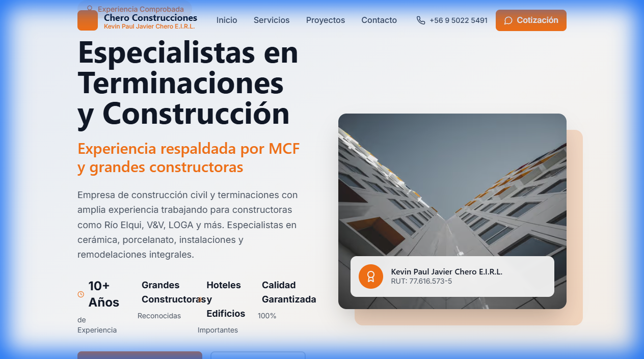Select the orange subtitle about MCF experience
This screenshot has height=359, width=644.
[x=188, y=157]
